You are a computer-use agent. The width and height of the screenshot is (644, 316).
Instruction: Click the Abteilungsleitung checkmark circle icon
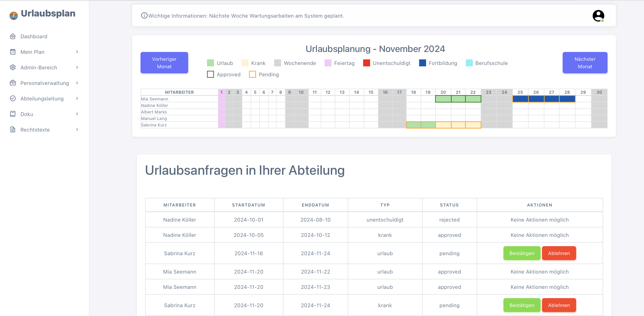[13, 99]
